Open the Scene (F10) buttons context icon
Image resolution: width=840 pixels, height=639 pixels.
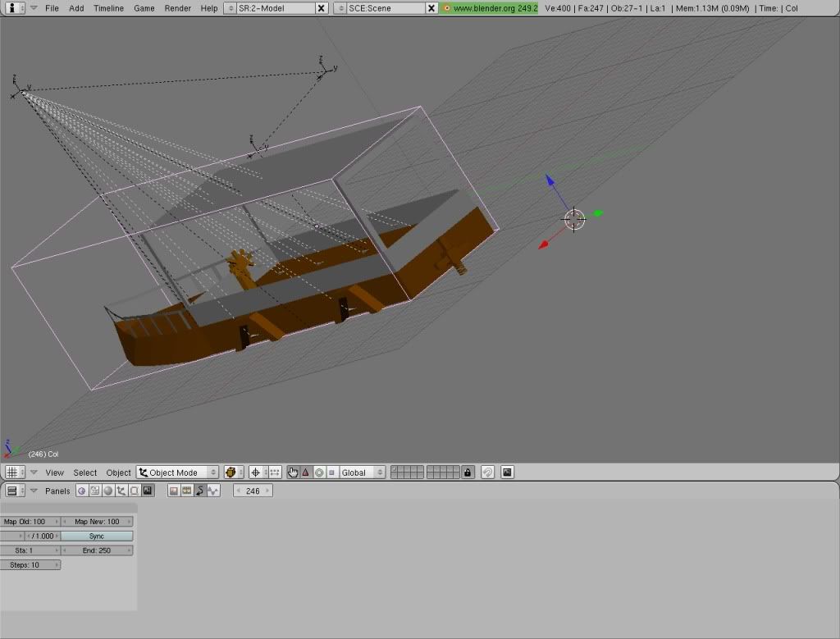[x=148, y=491]
